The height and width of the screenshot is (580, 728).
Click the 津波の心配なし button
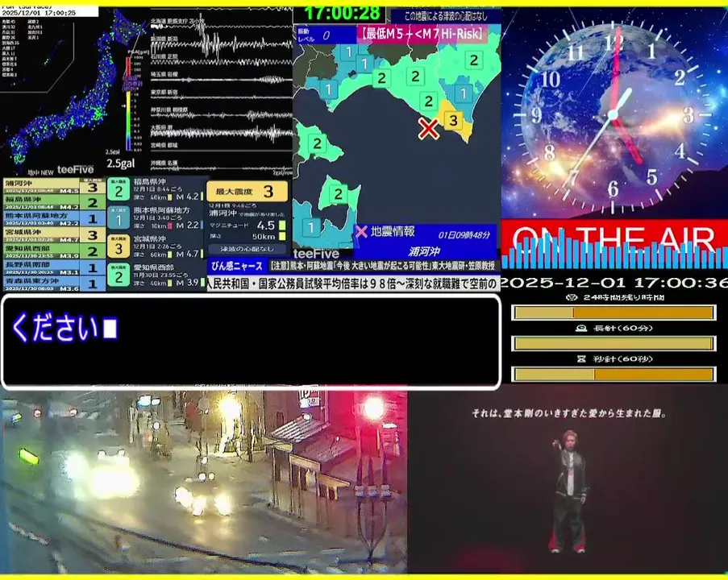(x=247, y=249)
